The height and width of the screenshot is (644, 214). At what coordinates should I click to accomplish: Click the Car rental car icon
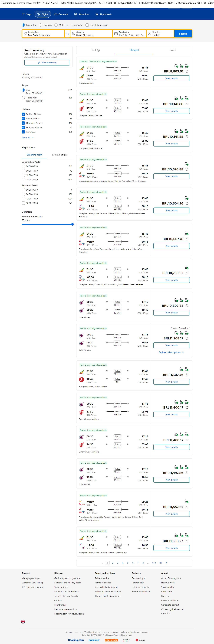click(x=56, y=14)
